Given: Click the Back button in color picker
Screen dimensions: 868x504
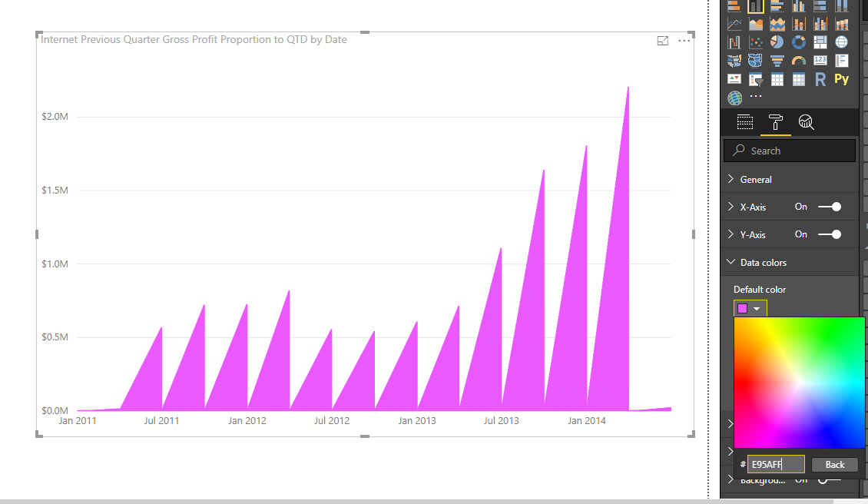Looking at the screenshot, I should [x=835, y=465].
